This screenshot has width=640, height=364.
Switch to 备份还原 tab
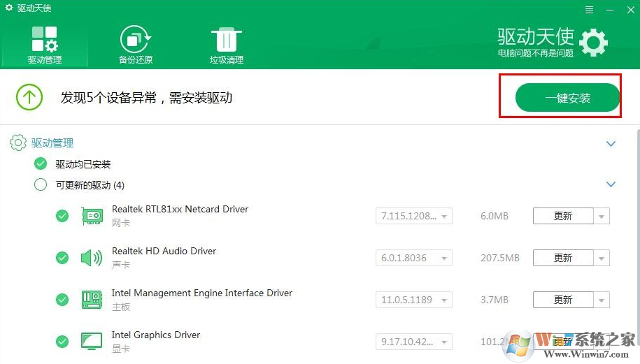pyautogui.click(x=136, y=45)
